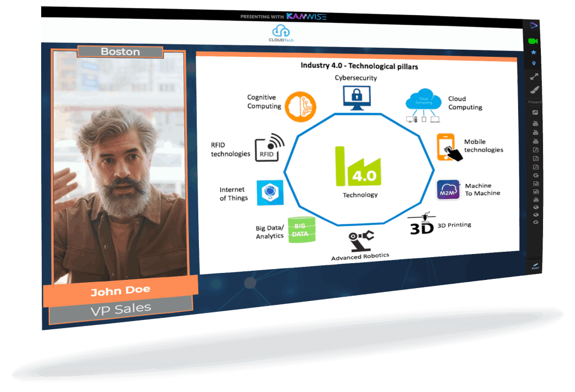Click the second oval link icon above the last G
The width and height of the screenshot is (575, 392).
click(536, 215)
